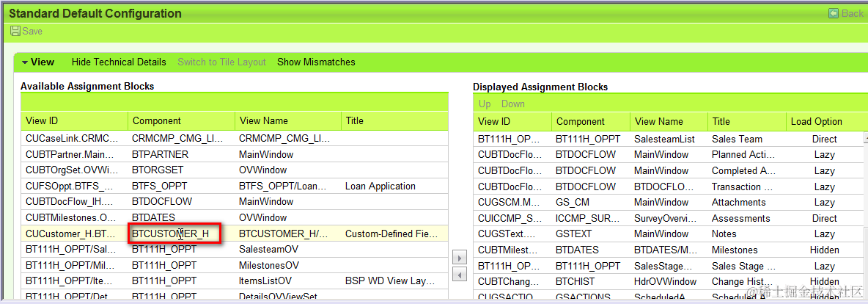The width and height of the screenshot is (868, 304).
Task: Select the MilestonesOV view name
Action: coord(287,265)
